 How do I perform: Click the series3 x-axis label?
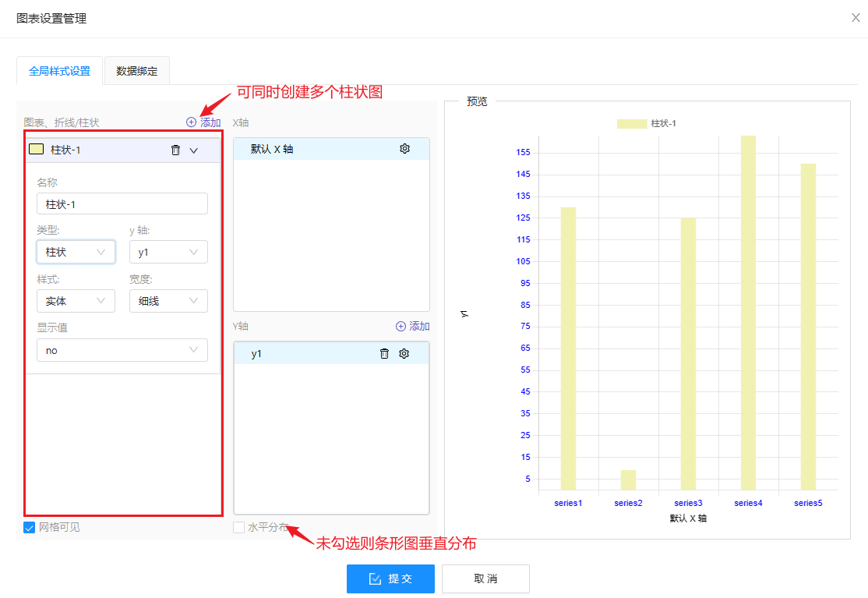click(x=688, y=503)
